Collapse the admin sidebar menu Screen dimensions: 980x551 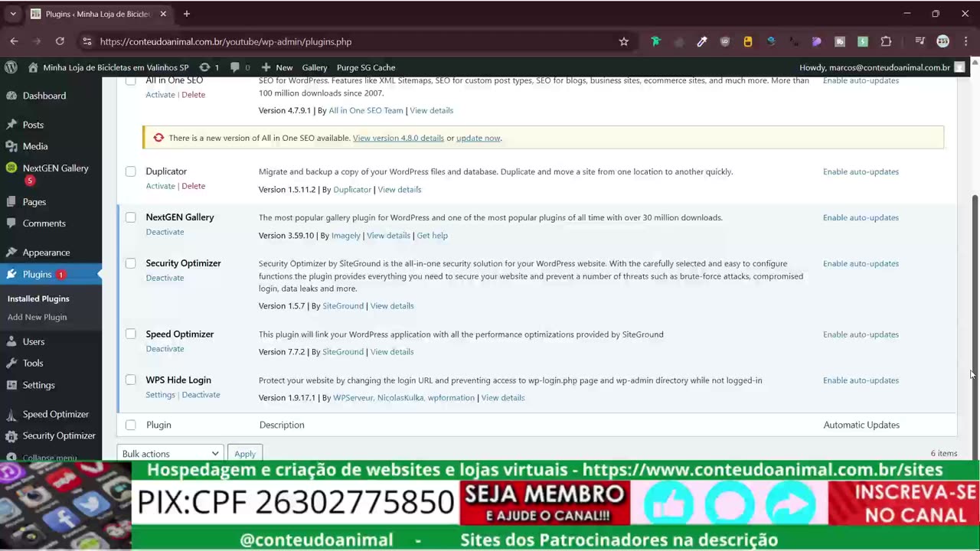(x=49, y=457)
